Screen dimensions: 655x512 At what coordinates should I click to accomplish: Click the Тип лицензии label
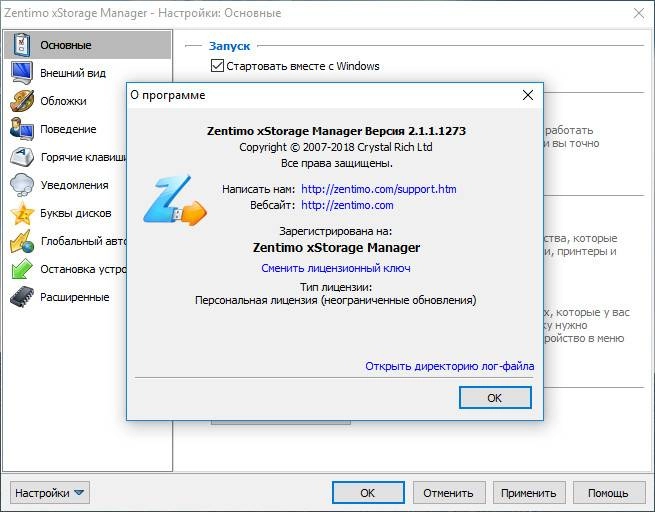(x=336, y=287)
